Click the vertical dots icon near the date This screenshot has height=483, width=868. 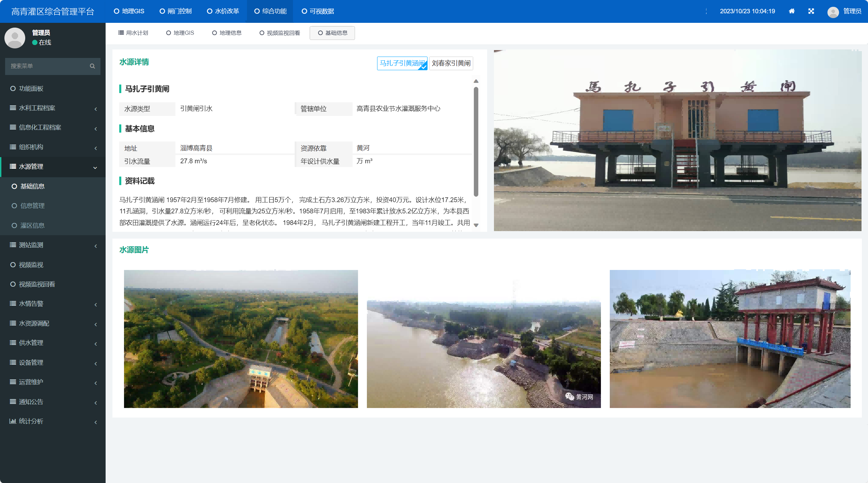coord(706,11)
